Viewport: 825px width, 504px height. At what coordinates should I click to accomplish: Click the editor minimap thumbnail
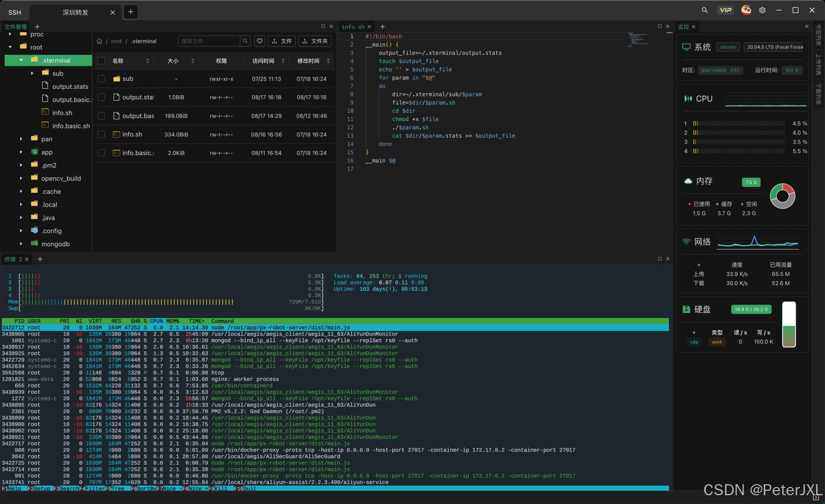pyautogui.click(x=638, y=40)
